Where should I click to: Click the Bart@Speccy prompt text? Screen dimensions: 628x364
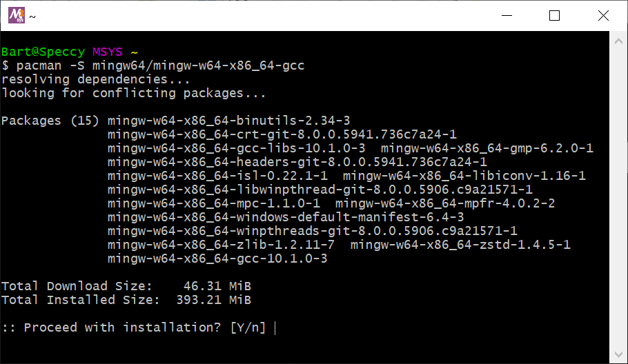coord(43,52)
